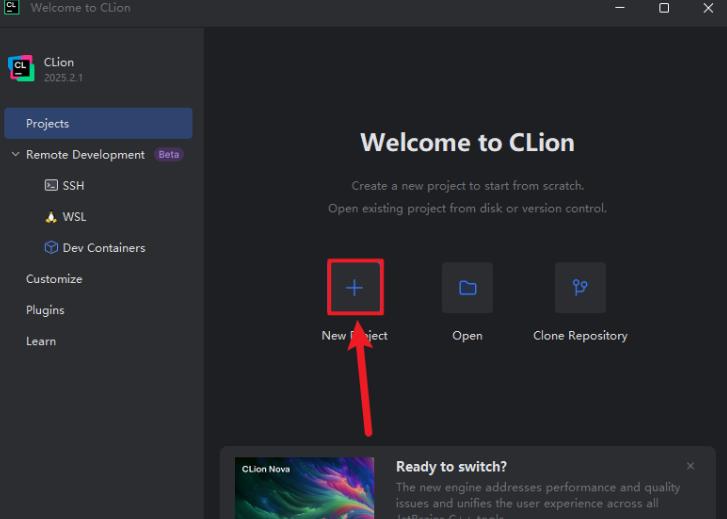Click the CLion Nova thumbnail image
The height and width of the screenshot is (519, 727).
click(x=305, y=488)
